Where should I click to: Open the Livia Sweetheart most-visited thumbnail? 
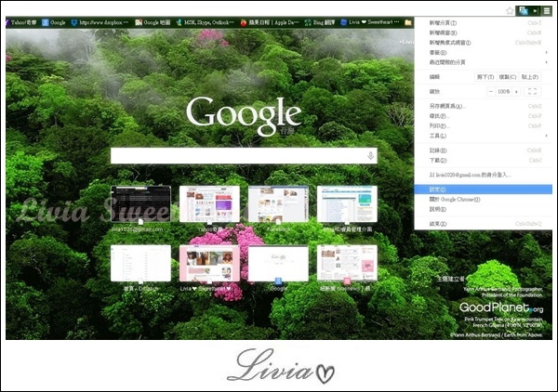tap(209, 263)
